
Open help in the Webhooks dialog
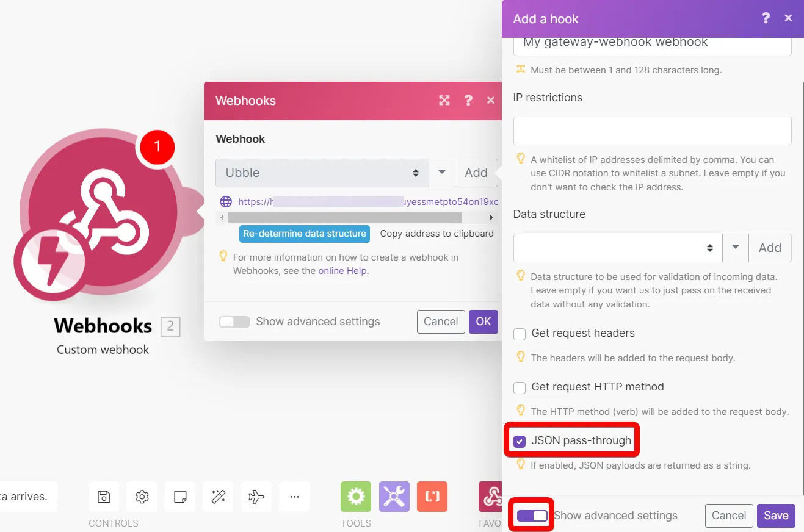468,101
